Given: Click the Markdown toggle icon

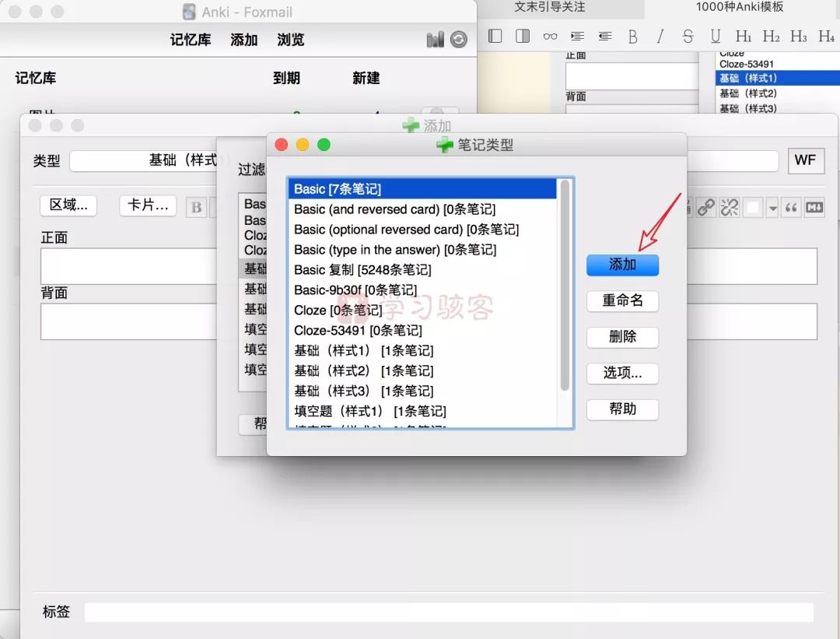Looking at the screenshot, I should (x=814, y=208).
